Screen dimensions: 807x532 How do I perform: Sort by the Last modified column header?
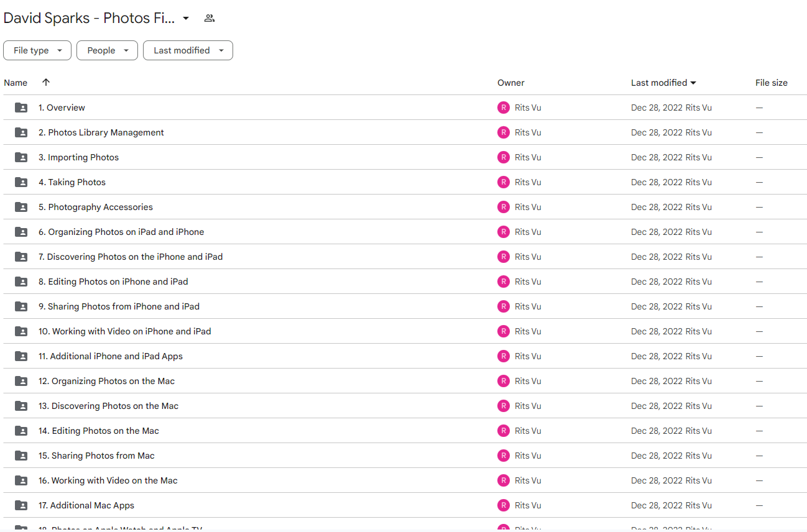[663, 83]
